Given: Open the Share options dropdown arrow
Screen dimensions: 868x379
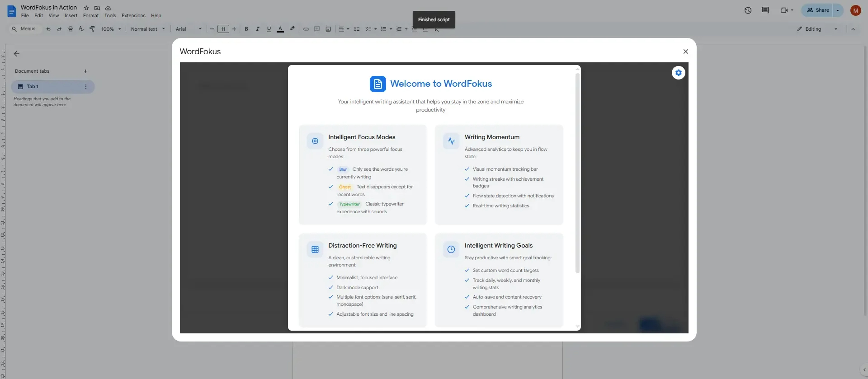Looking at the screenshot, I should 838,10.
